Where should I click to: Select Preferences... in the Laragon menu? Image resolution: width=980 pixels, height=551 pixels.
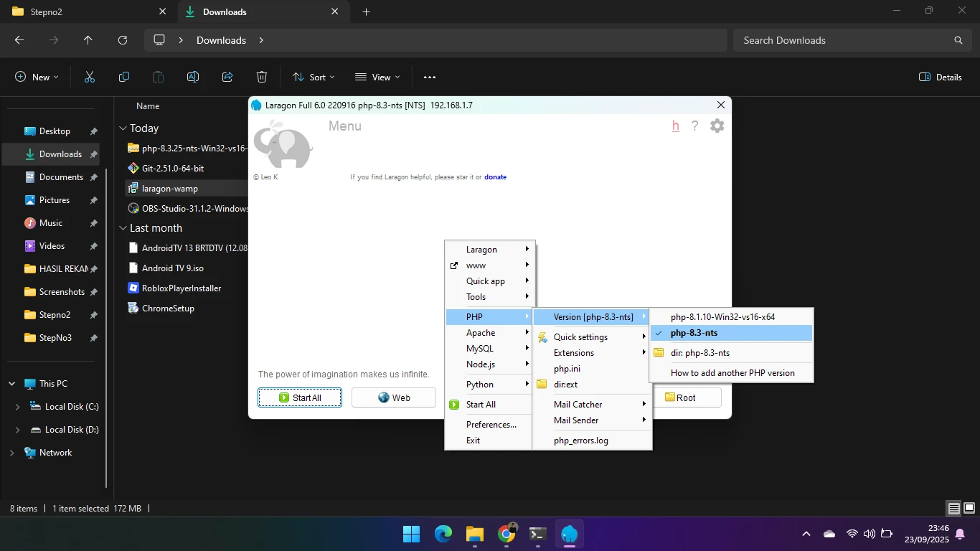tap(491, 425)
